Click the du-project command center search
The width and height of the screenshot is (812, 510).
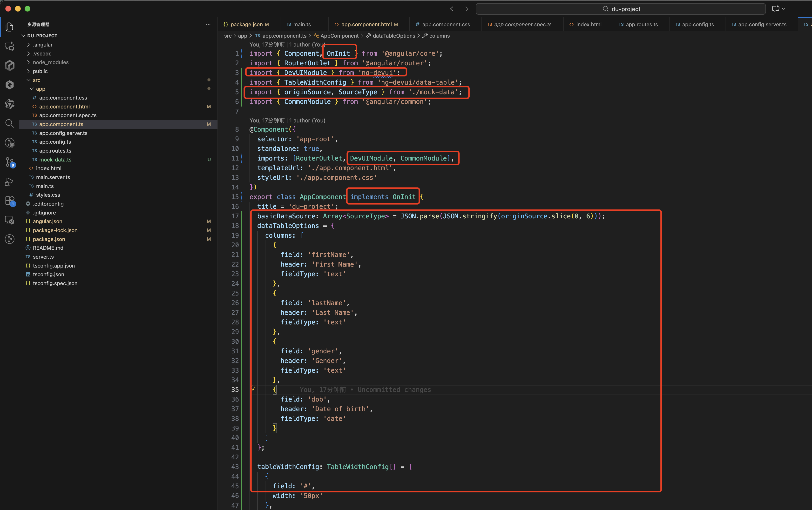621,9
